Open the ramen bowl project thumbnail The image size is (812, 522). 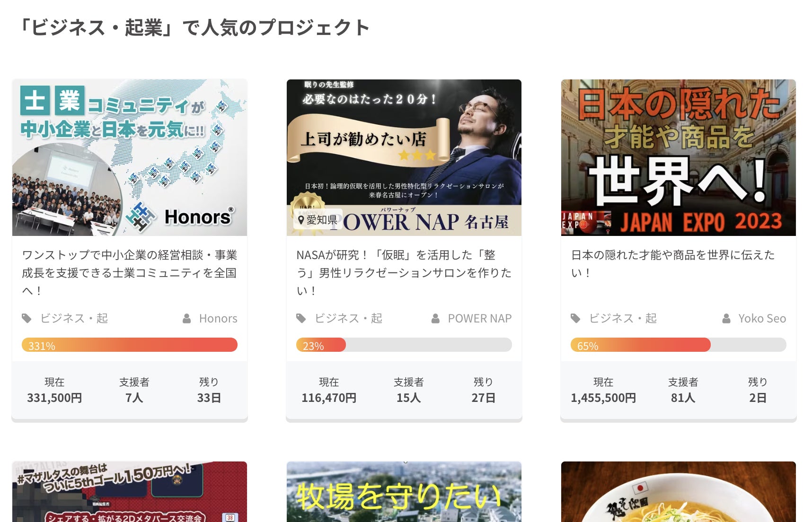[x=679, y=492]
